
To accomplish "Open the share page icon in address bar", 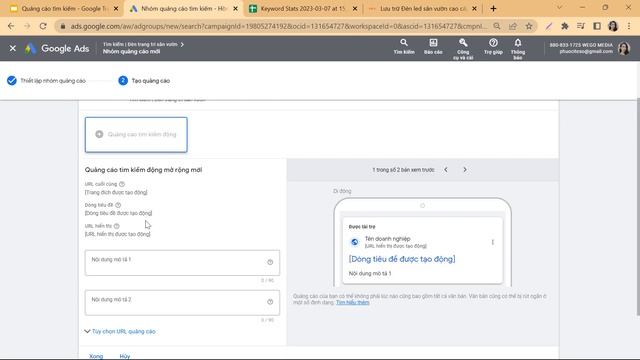I will (x=513, y=26).
